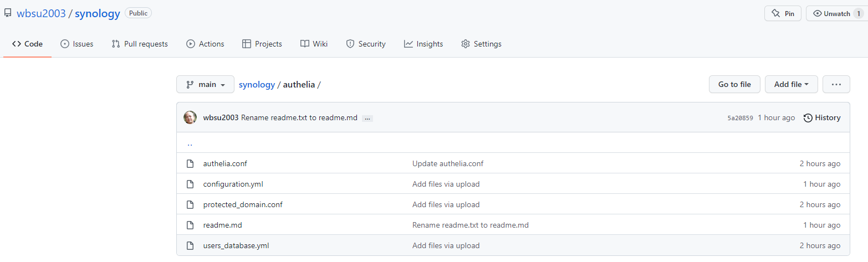Click the Unwatch button

837,13
